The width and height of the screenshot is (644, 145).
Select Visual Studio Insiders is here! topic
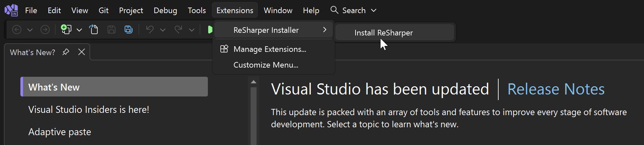tap(89, 110)
